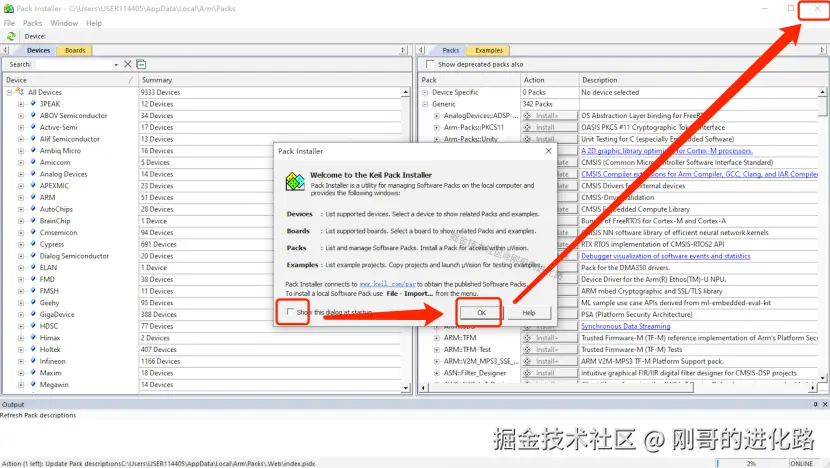830x468 pixels.
Task: Open the Help menu
Action: click(94, 23)
